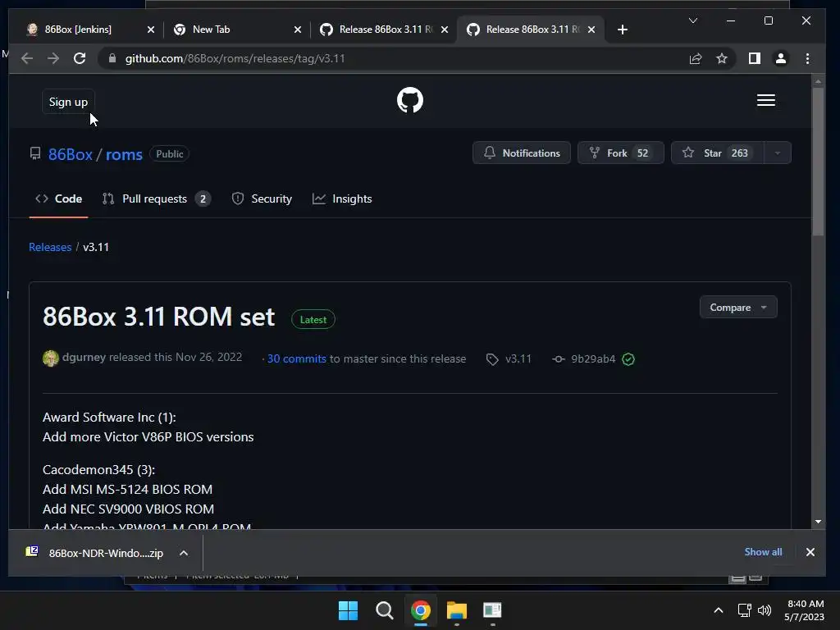The height and width of the screenshot is (630, 840).
Task: Bookmark this page with the star icon
Action: 722,58
